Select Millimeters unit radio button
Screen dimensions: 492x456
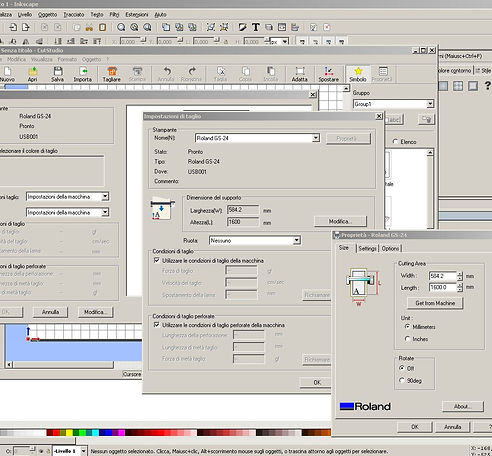pos(407,327)
